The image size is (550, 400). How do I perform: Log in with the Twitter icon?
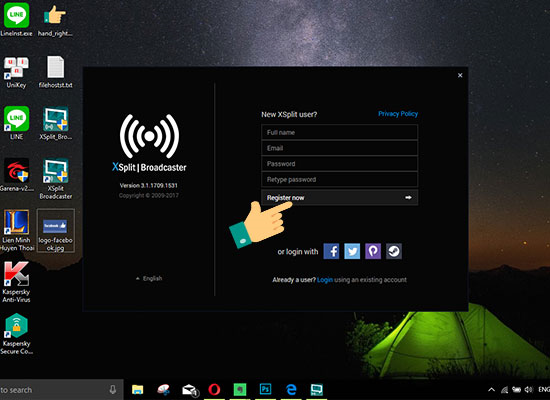(352, 251)
